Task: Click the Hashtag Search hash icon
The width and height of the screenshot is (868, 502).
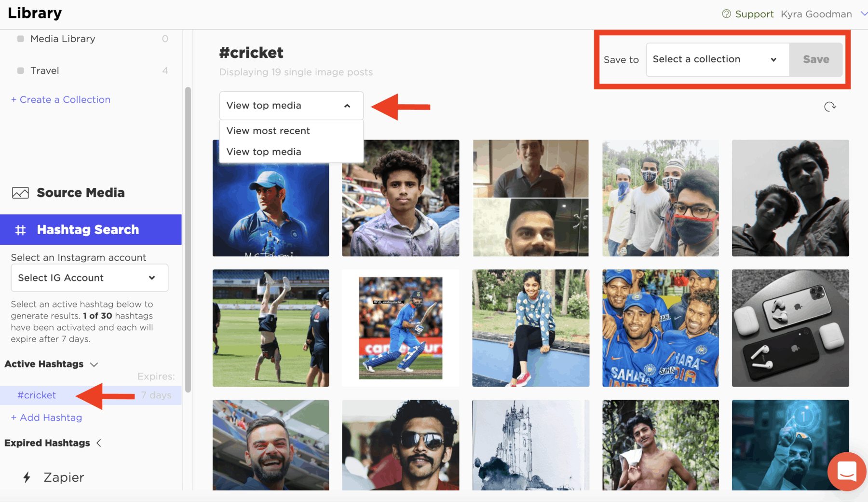Action: tap(20, 230)
